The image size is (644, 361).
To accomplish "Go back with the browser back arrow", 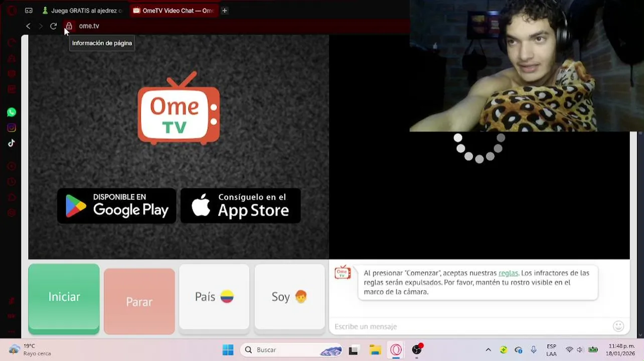I will (28, 26).
